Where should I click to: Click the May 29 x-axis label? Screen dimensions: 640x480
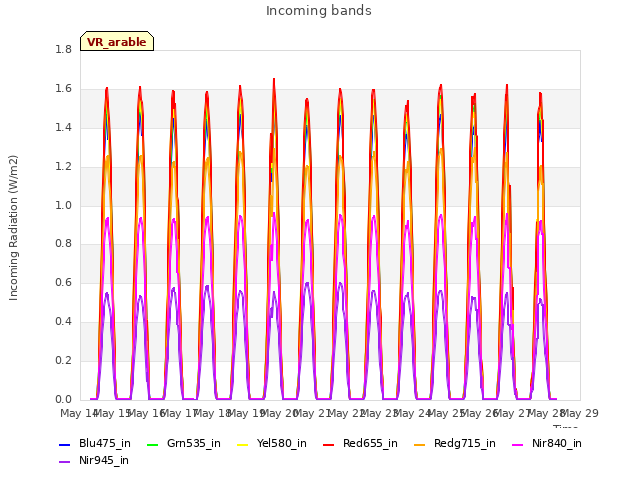coord(580,413)
